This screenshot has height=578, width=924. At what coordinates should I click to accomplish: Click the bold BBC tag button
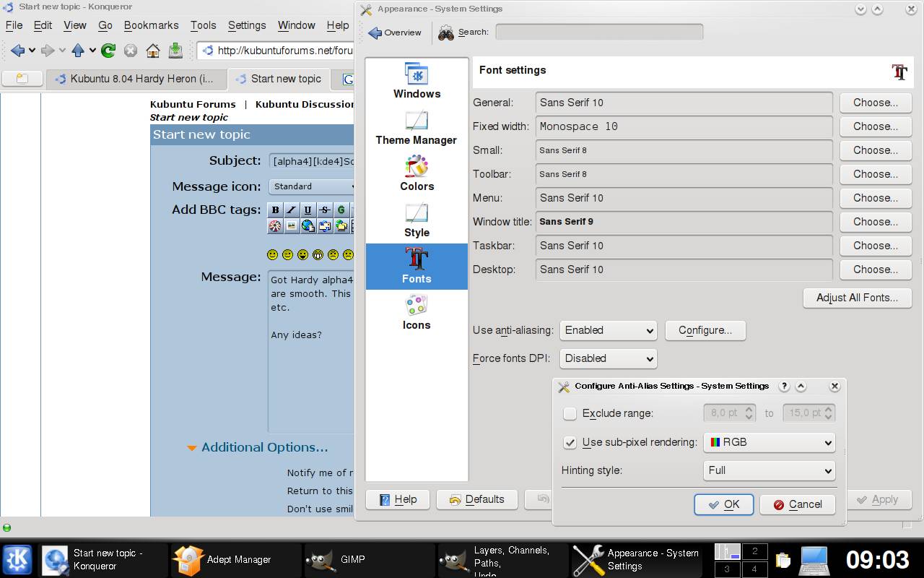click(275, 210)
